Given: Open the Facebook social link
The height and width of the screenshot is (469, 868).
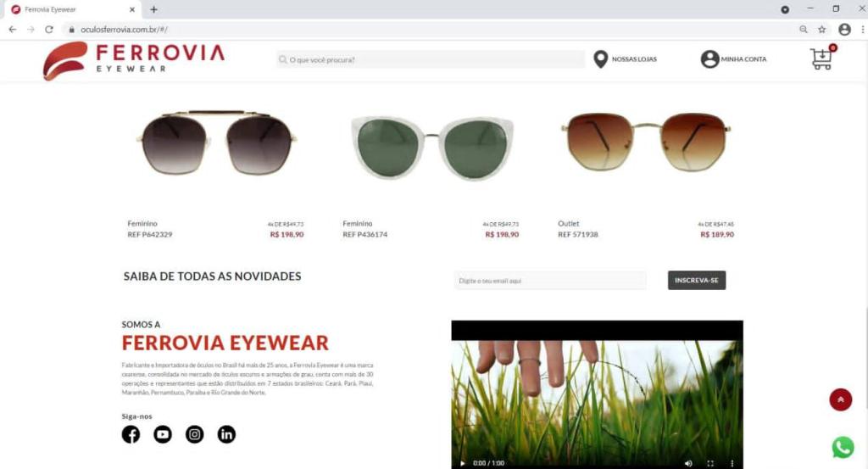Looking at the screenshot, I should click(131, 435).
